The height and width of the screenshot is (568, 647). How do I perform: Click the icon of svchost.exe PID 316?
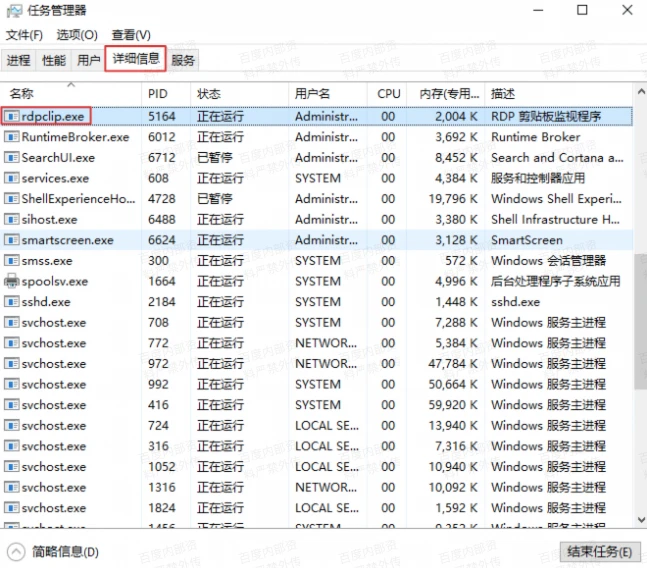click(x=12, y=446)
